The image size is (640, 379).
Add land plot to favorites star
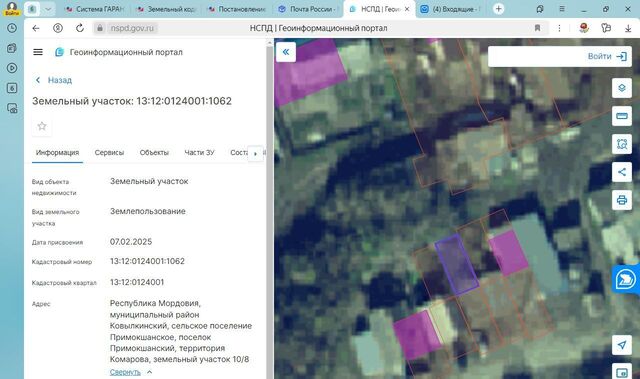point(42,126)
